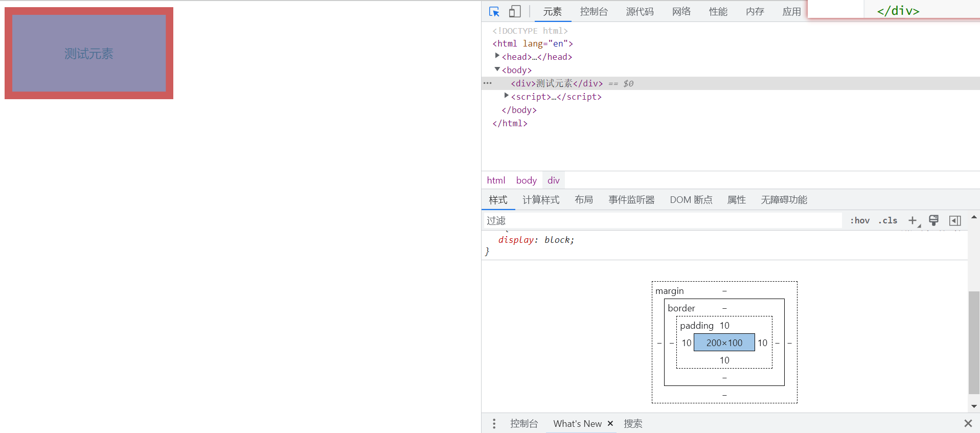
Task: Click the right padding value 10
Action: click(x=762, y=343)
